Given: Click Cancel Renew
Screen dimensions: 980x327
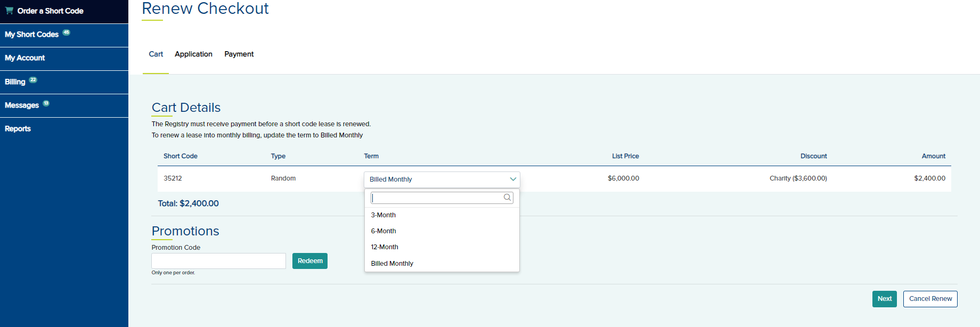Looking at the screenshot, I should click(930, 299).
